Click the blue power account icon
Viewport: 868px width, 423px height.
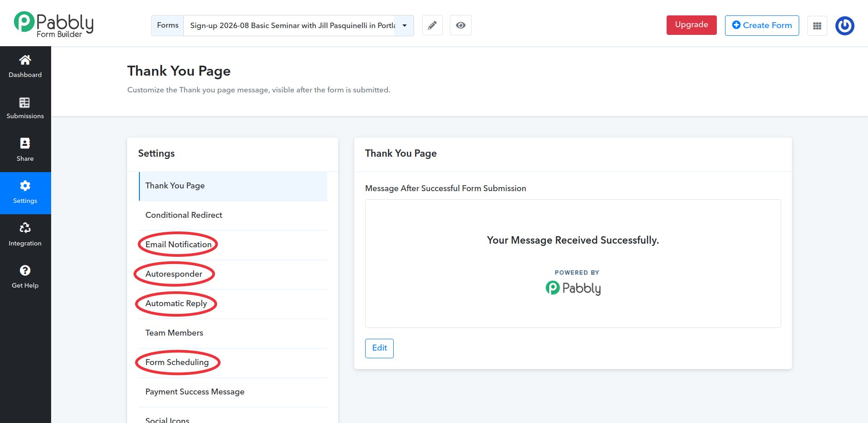click(x=844, y=26)
